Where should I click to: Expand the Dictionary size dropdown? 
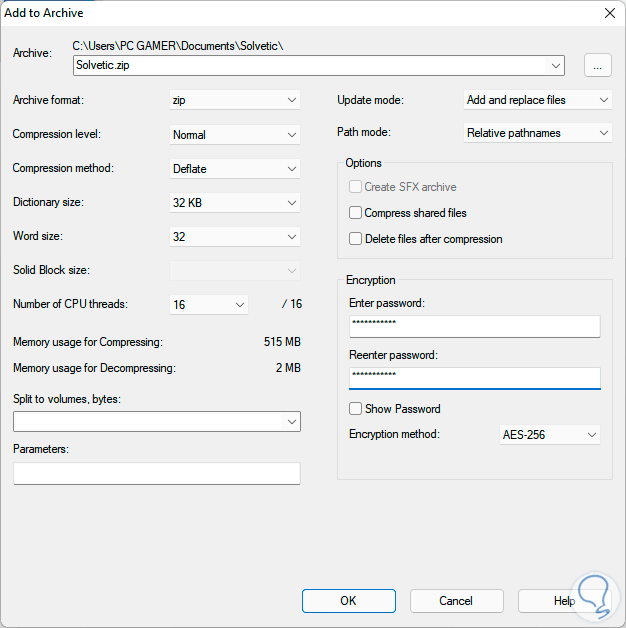(x=235, y=202)
